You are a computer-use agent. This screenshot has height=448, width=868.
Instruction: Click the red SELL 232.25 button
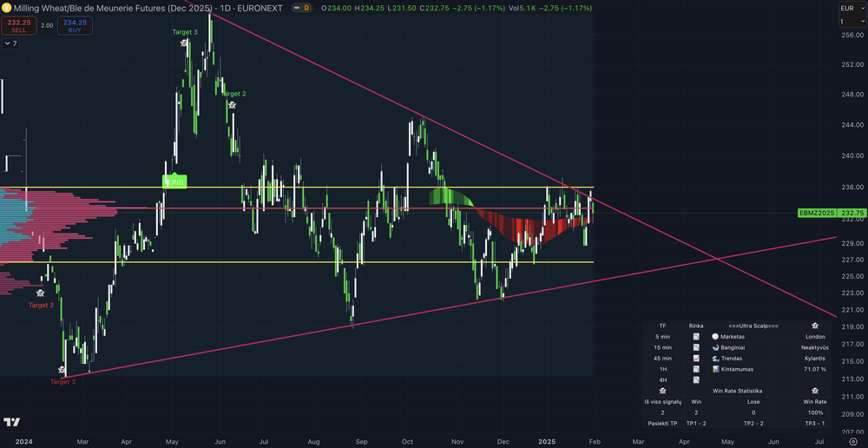pyautogui.click(x=19, y=25)
